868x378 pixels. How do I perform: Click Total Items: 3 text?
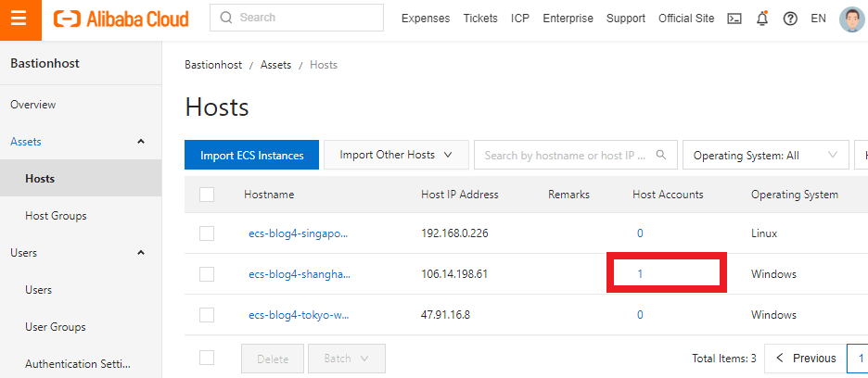[724, 358]
